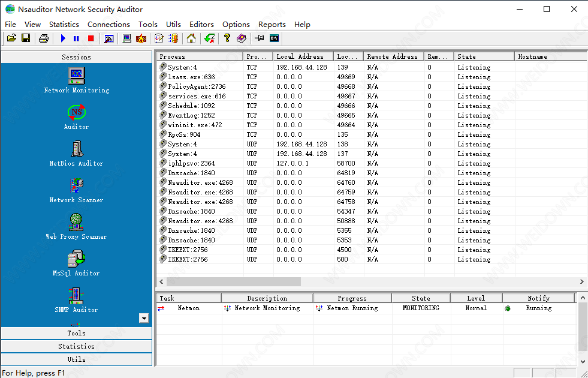Click the Progress column header
Screen dimensions: 588x378
click(352, 298)
